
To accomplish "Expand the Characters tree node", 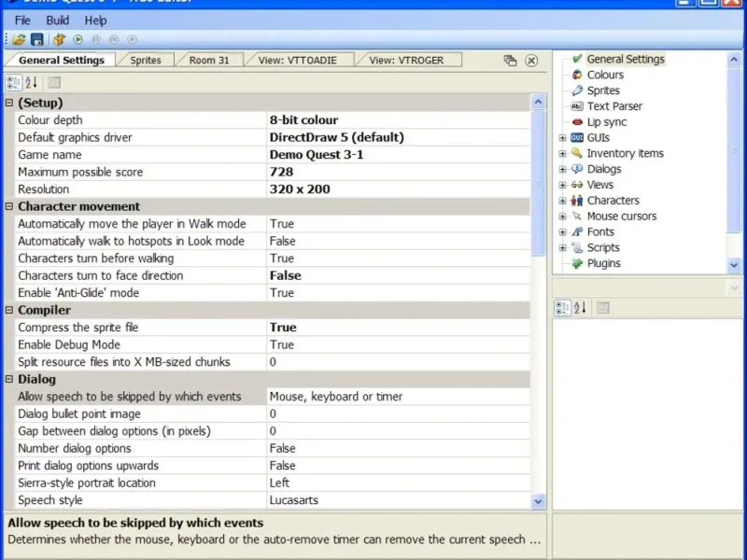I will point(562,201).
